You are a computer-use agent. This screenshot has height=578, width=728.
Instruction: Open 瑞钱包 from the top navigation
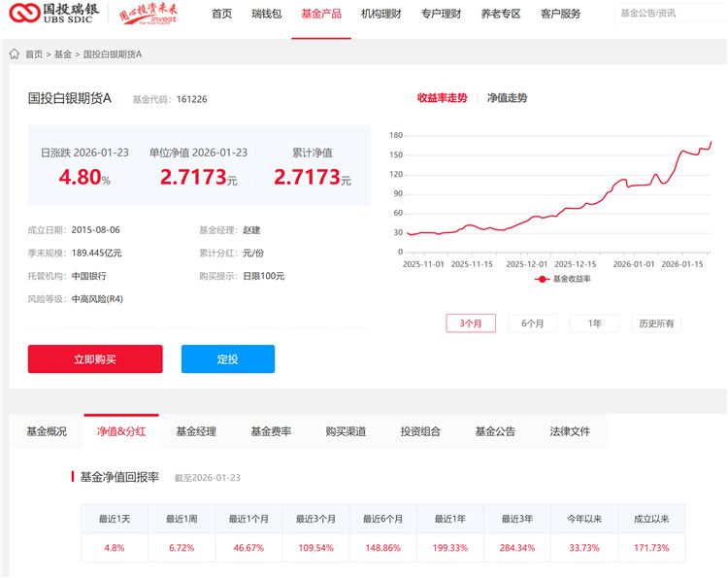(x=266, y=14)
